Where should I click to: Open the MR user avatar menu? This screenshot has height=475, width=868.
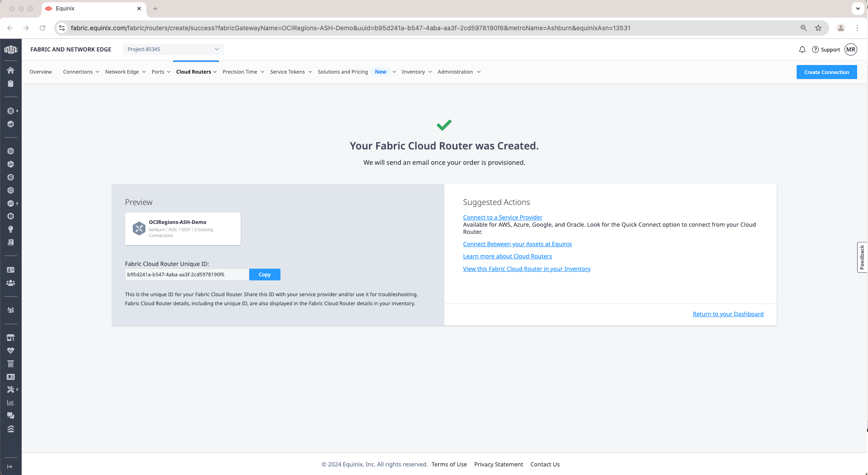click(851, 50)
